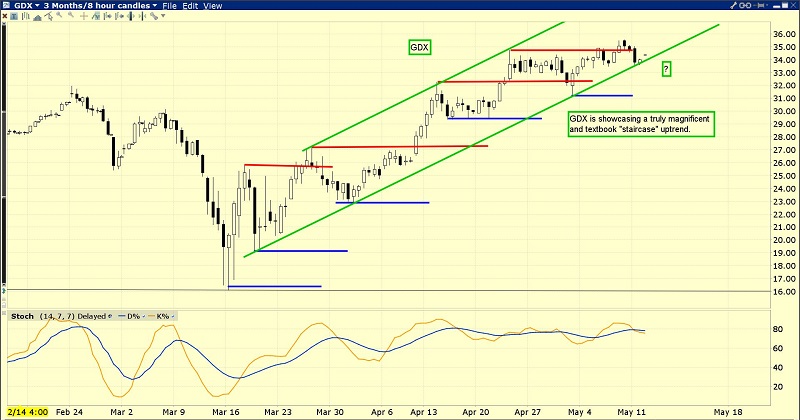The image size is (800, 420).
Task: Select the green GDX label annotation box
Action: point(419,47)
